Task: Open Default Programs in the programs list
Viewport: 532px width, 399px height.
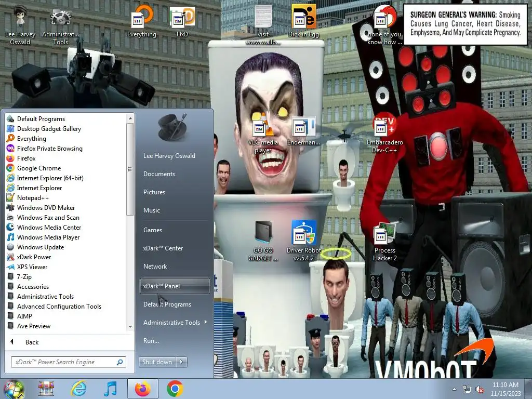Action: [x=41, y=119]
